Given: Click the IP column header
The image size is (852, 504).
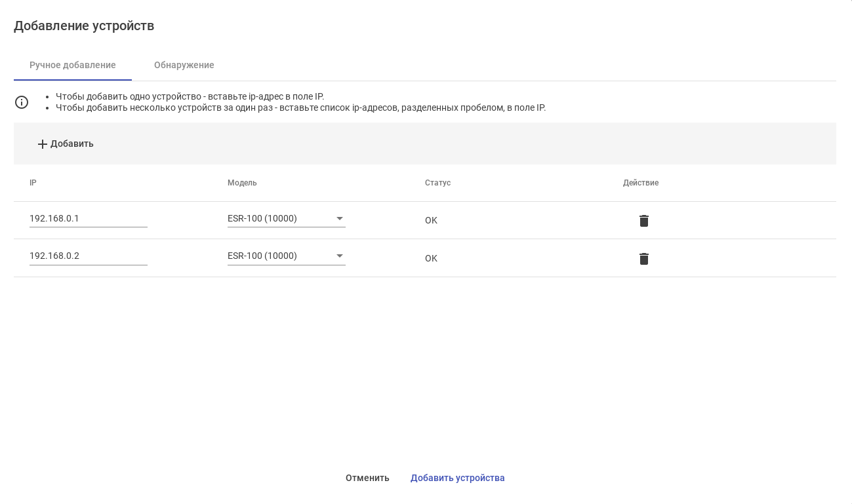Looking at the screenshot, I should [x=33, y=183].
